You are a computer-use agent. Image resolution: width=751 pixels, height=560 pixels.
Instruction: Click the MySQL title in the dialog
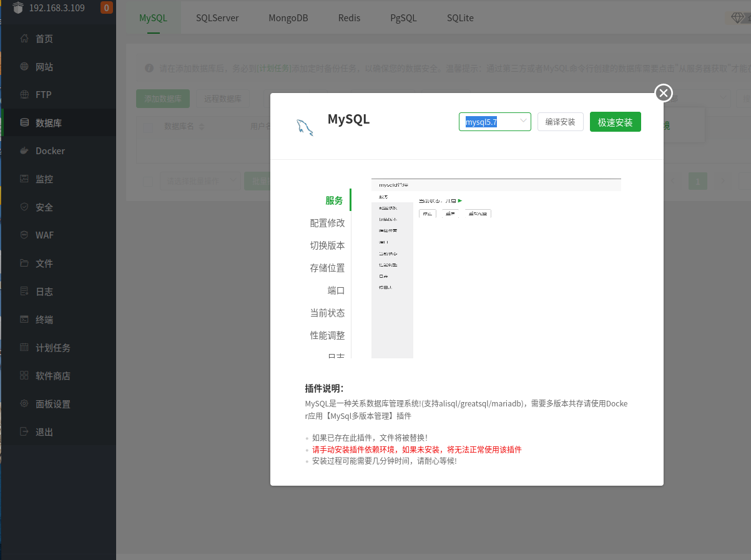point(348,119)
